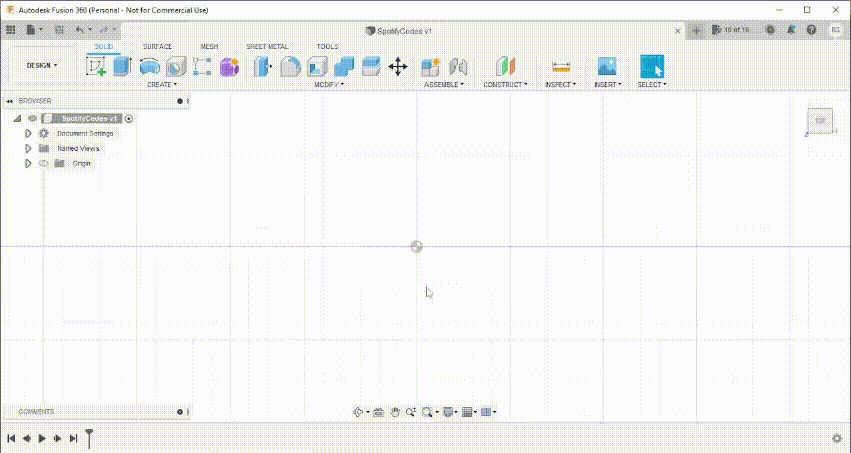Collapse the SpotifyCodes v1 root node

pyautogui.click(x=17, y=118)
